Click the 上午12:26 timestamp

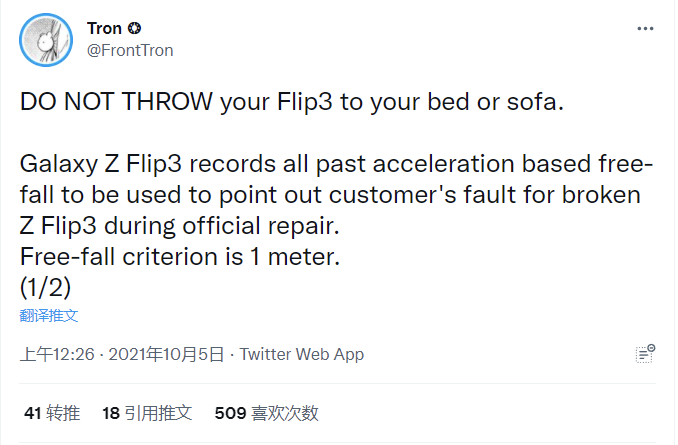(x=57, y=354)
